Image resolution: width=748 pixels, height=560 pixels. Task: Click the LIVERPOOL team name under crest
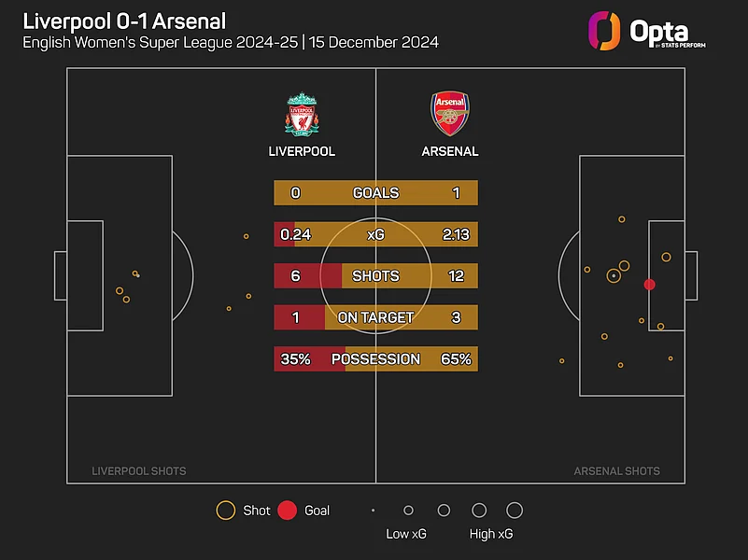[x=302, y=151]
